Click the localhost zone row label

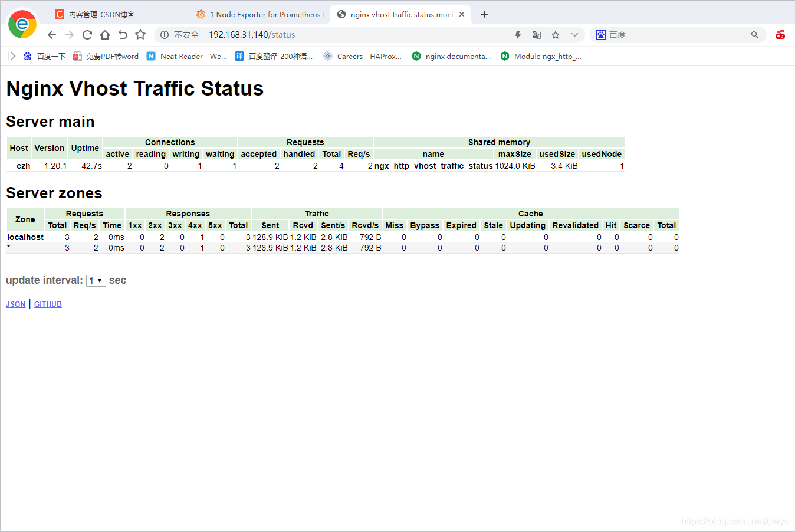[25, 237]
